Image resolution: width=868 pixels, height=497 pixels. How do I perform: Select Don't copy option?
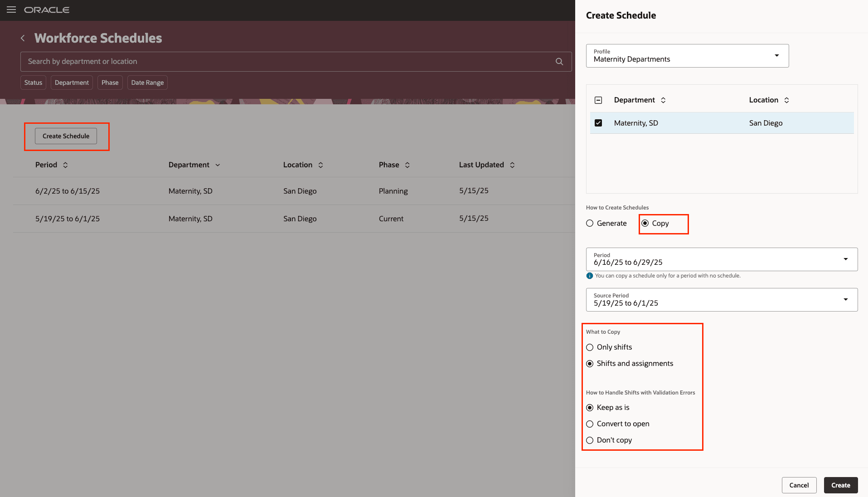coord(590,440)
